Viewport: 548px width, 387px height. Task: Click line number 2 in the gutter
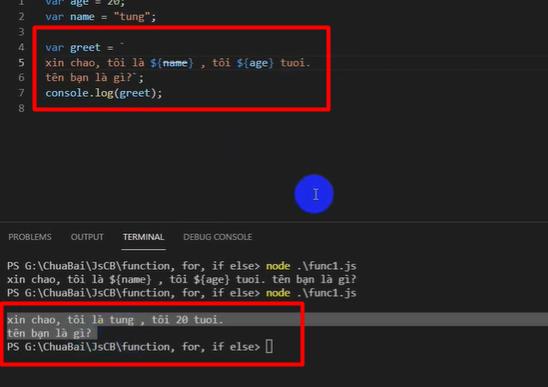click(21, 16)
